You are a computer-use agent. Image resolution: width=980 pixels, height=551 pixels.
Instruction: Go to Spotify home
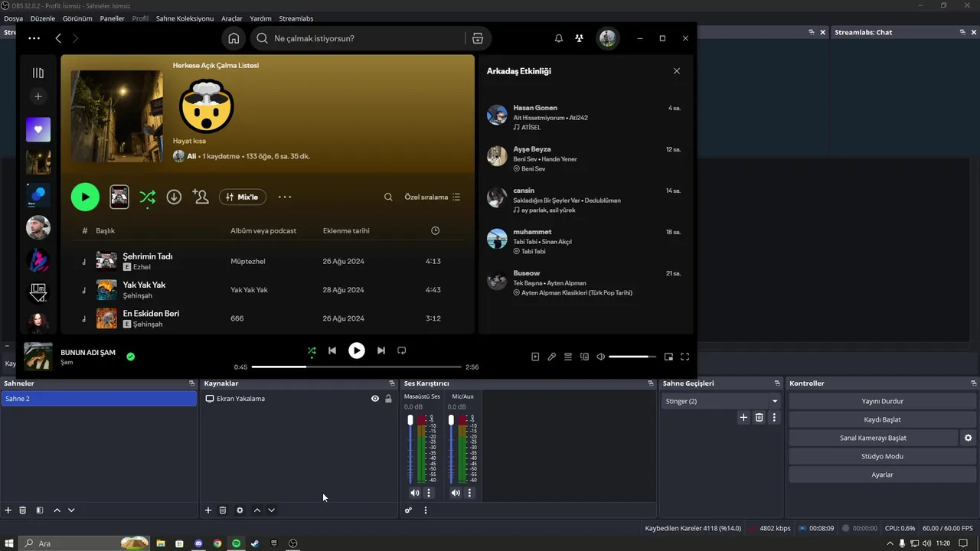[x=234, y=38]
